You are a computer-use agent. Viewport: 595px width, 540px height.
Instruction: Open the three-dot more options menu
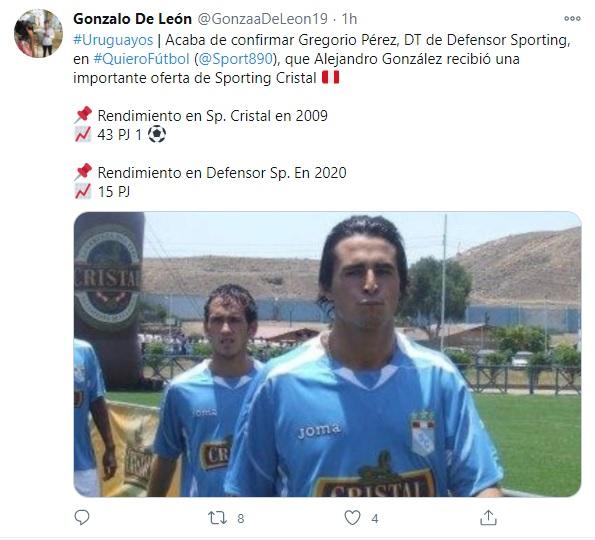click(x=572, y=18)
